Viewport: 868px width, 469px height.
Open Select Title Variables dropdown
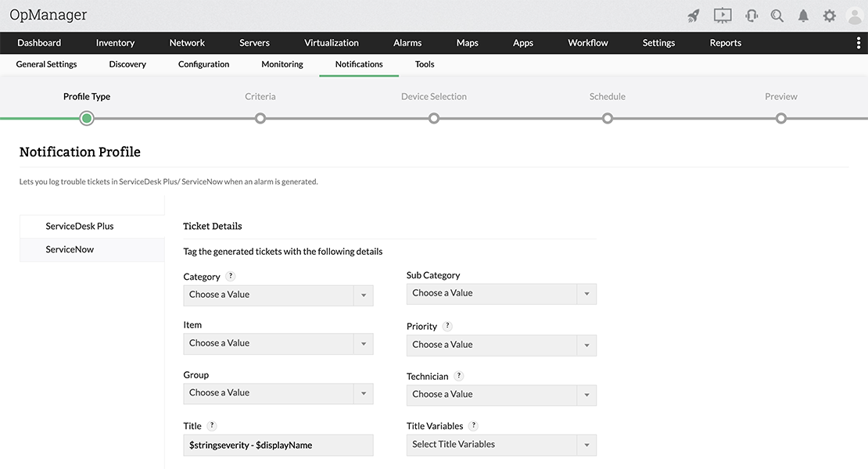coord(501,446)
